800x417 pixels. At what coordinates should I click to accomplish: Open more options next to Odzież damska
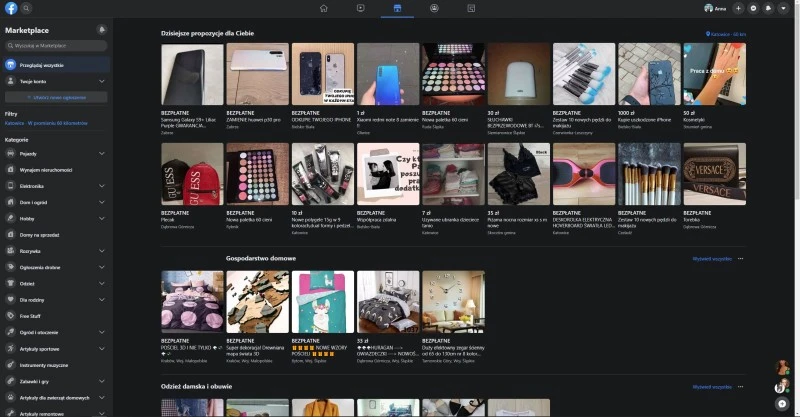click(740, 387)
